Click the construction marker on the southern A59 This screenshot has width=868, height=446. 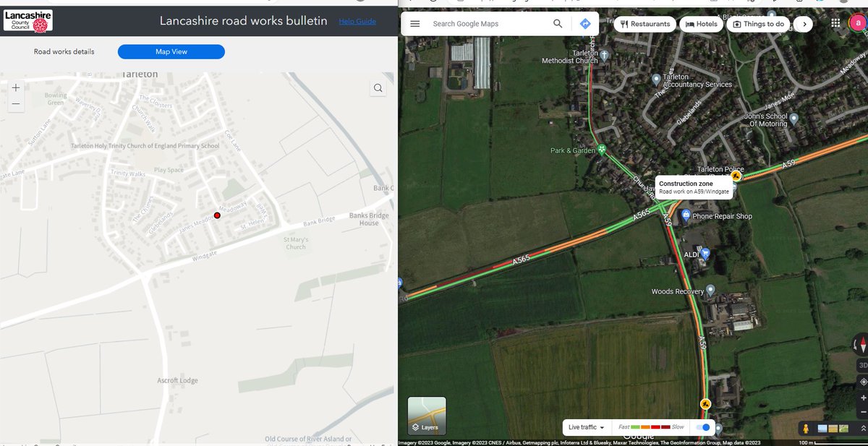point(705,404)
